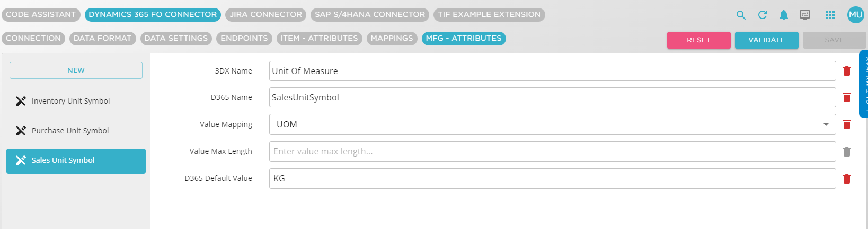
Task: Delete the D365 Name field
Action: tap(847, 97)
